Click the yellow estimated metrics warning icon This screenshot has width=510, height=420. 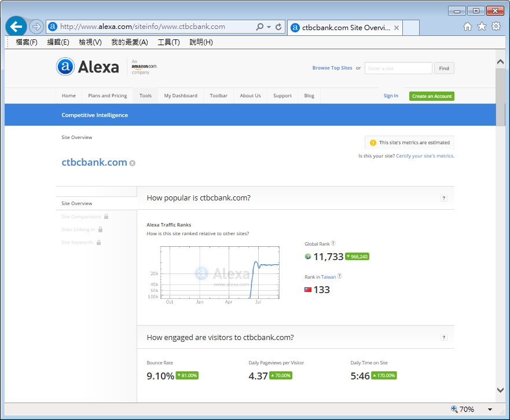click(x=373, y=143)
